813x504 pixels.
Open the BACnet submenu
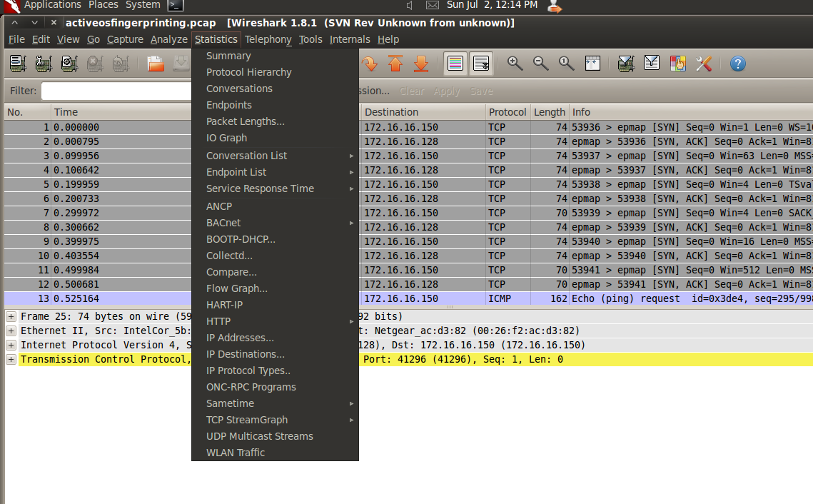tap(275, 223)
